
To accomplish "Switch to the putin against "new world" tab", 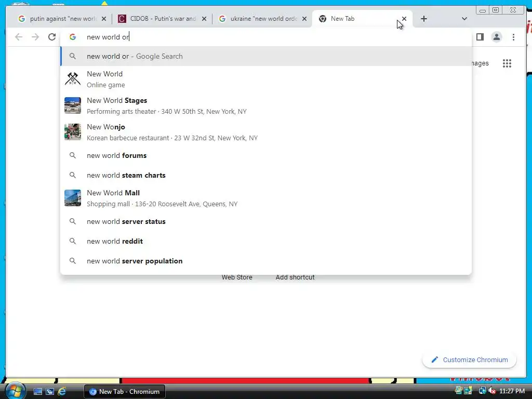I will (x=61, y=19).
